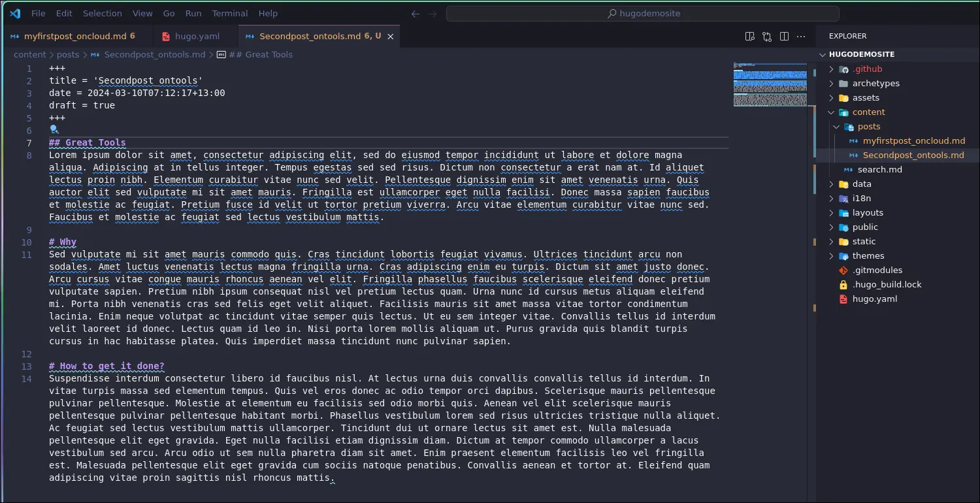980x503 pixels.
Task: Expand the .github folder chevron
Action: pyautogui.click(x=832, y=69)
